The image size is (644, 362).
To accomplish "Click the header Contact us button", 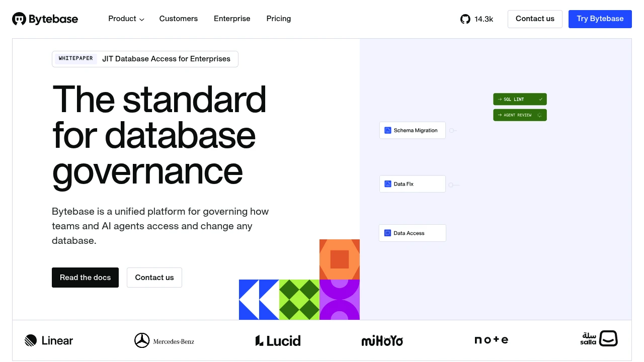I will (x=535, y=19).
